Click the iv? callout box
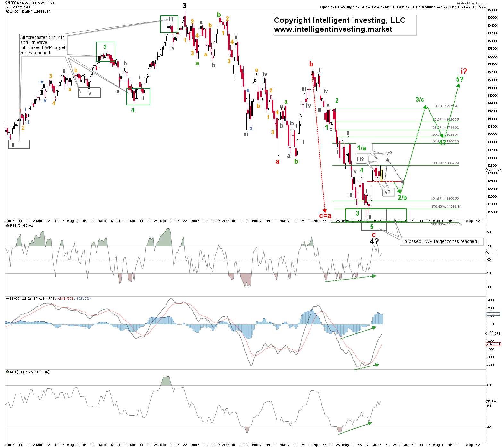Viewport: 502px width, 448px height. [x=387, y=192]
